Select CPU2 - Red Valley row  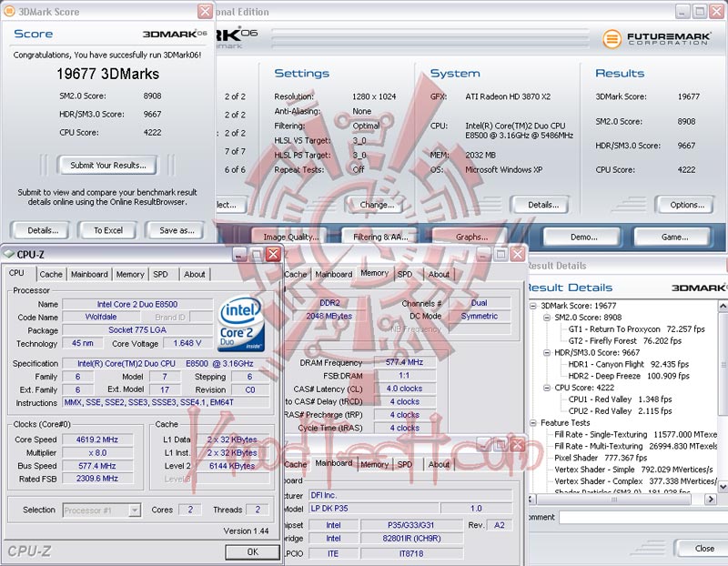(x=620, y=411)
